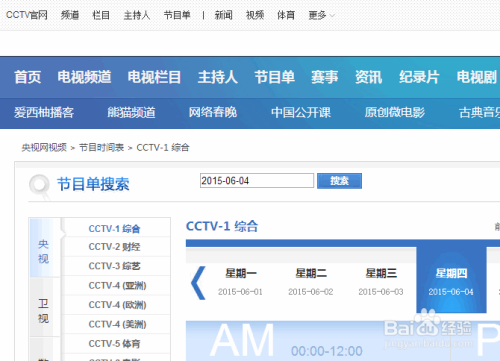Click the 央视网视频 breadcrumb link
This screenshot has height=361, width=500.
click(x=44, y=147)
